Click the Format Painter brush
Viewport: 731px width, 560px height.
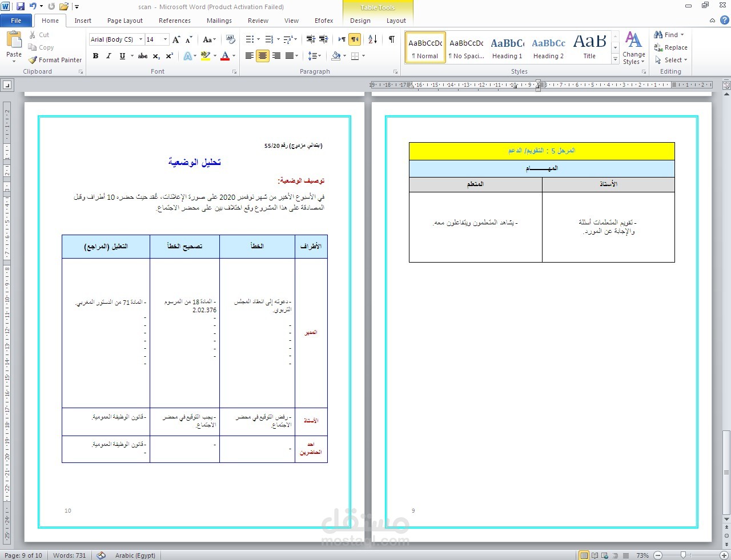(x=33, y=60)
